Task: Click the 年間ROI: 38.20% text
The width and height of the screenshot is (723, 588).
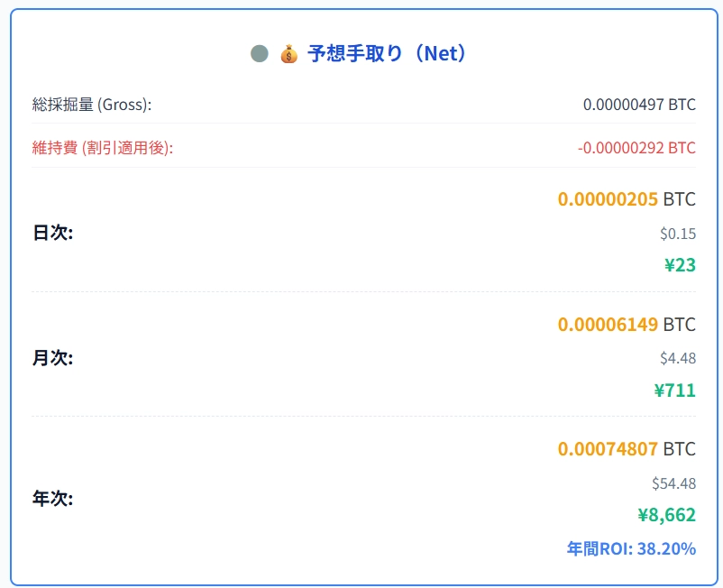Action: click(x=631, y=549)
